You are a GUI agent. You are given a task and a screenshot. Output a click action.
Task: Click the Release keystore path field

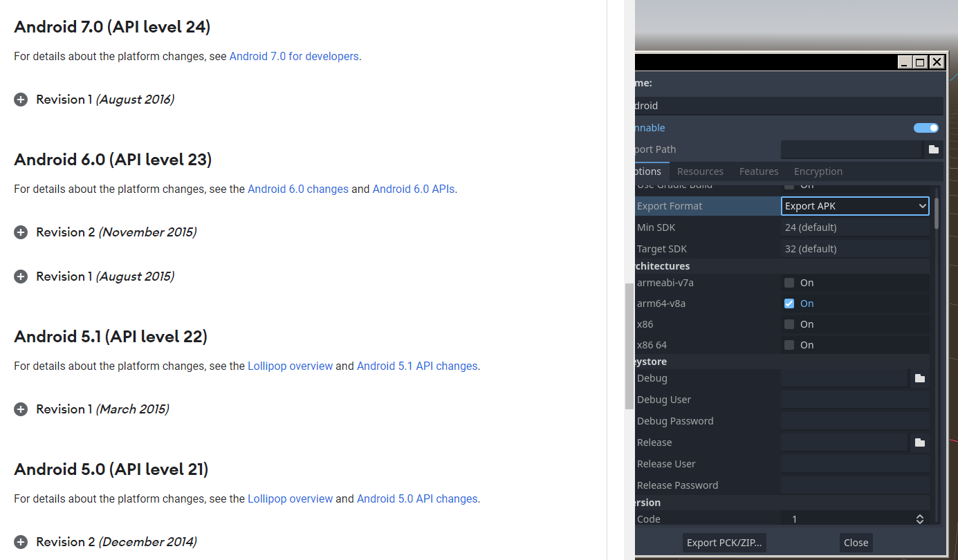point(845,442)
